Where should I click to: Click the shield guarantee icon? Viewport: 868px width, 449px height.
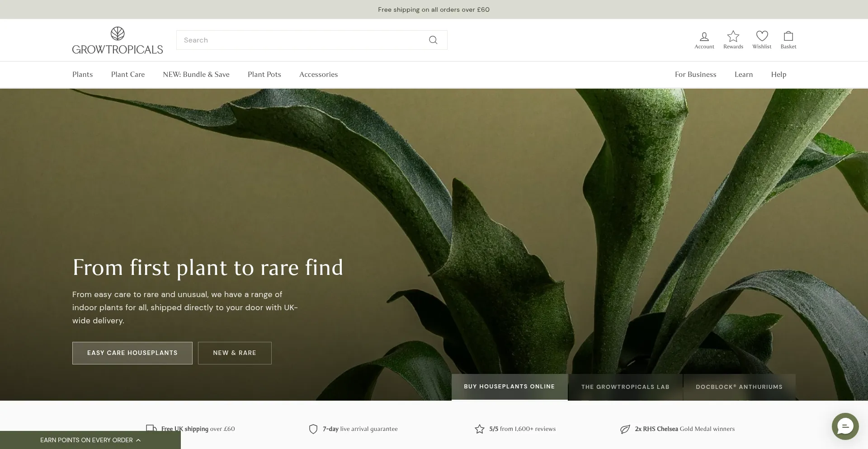[313, 429]
